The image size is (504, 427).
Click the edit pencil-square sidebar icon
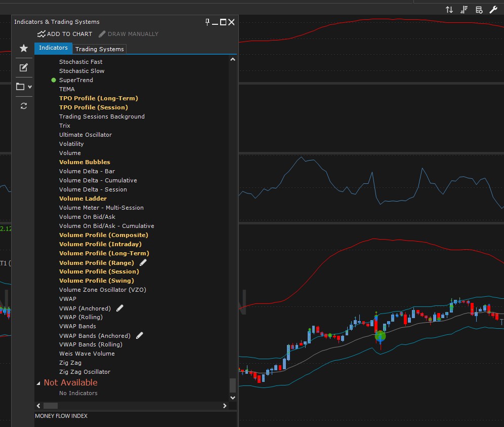pos(24,67)
